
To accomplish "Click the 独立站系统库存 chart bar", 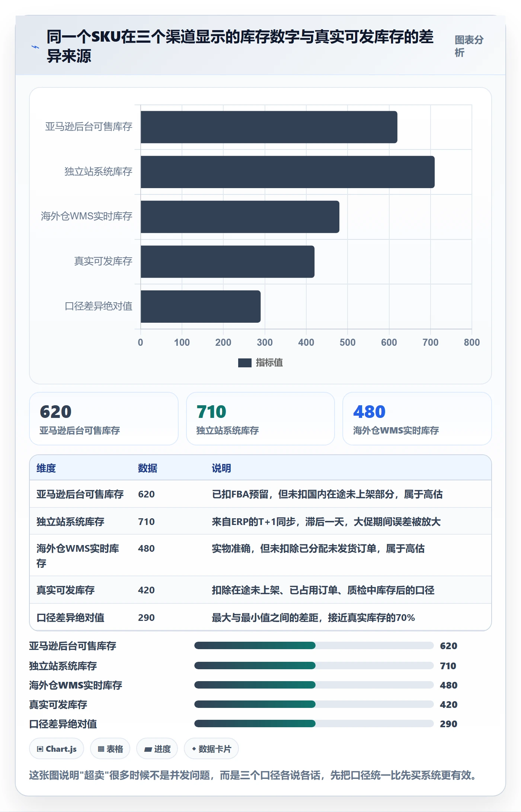I will click(287, 172).
